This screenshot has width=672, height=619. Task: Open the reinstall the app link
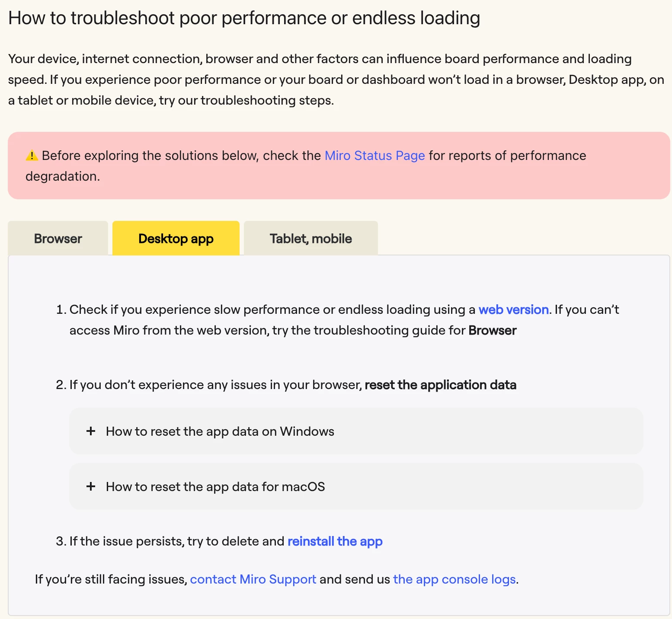[x=335, y=541]
